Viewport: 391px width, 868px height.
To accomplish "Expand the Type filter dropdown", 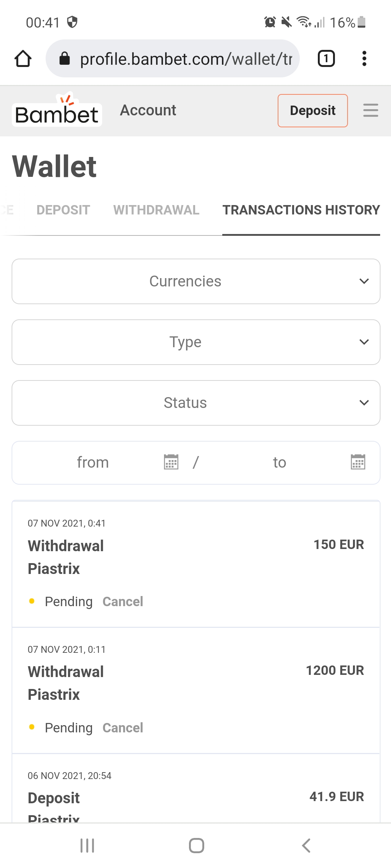I will click(x=196, y=342).
